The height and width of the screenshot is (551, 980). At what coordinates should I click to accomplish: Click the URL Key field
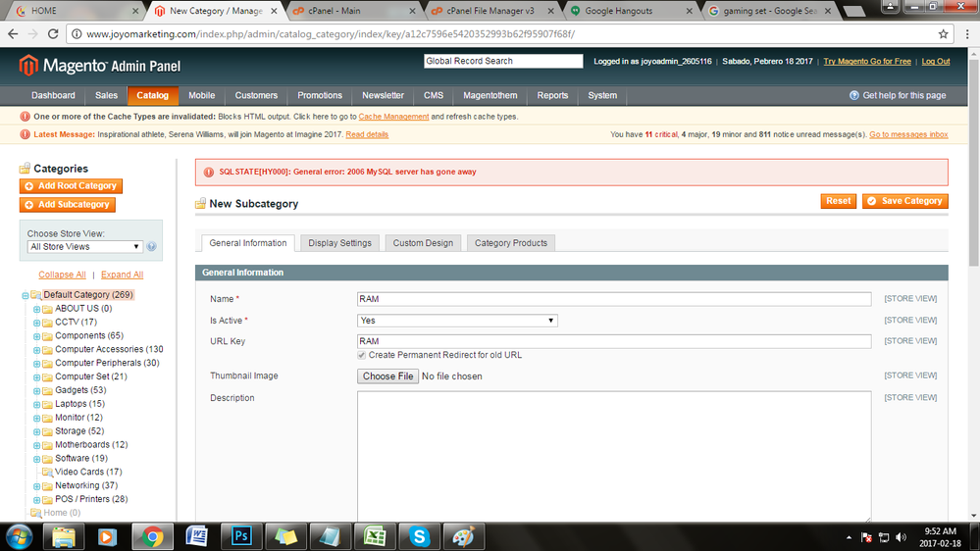(x=614, y=341)
